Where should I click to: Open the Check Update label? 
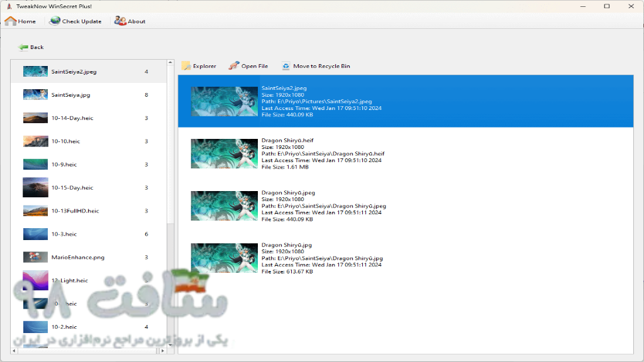pyautogui.click(x=82, y=21)
